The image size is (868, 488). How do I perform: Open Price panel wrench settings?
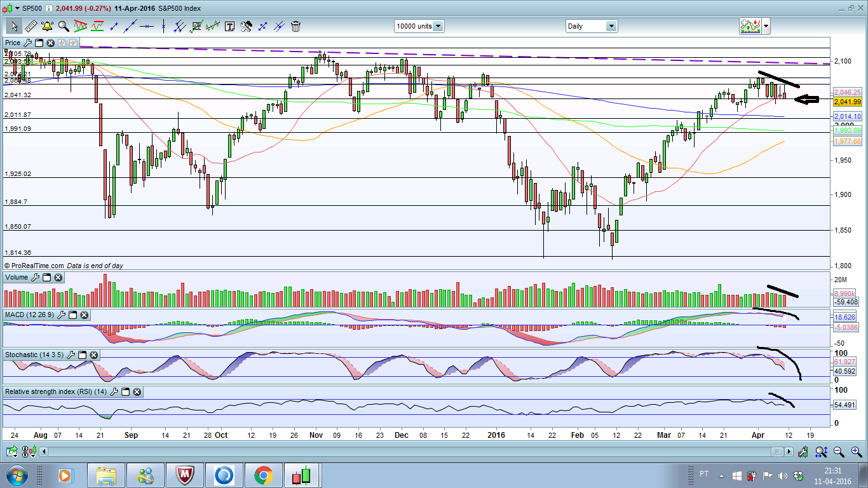point(28,43)
